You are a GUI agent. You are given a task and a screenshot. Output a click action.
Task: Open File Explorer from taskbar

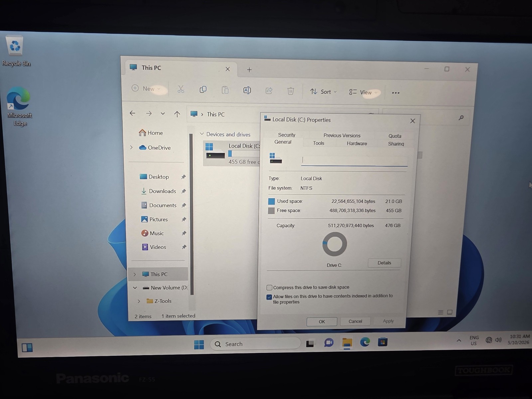click(347, 342)
